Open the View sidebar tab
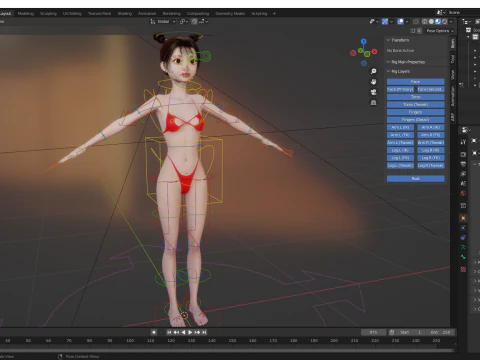This screenshot has width=480, height=360. coord(453,75)
